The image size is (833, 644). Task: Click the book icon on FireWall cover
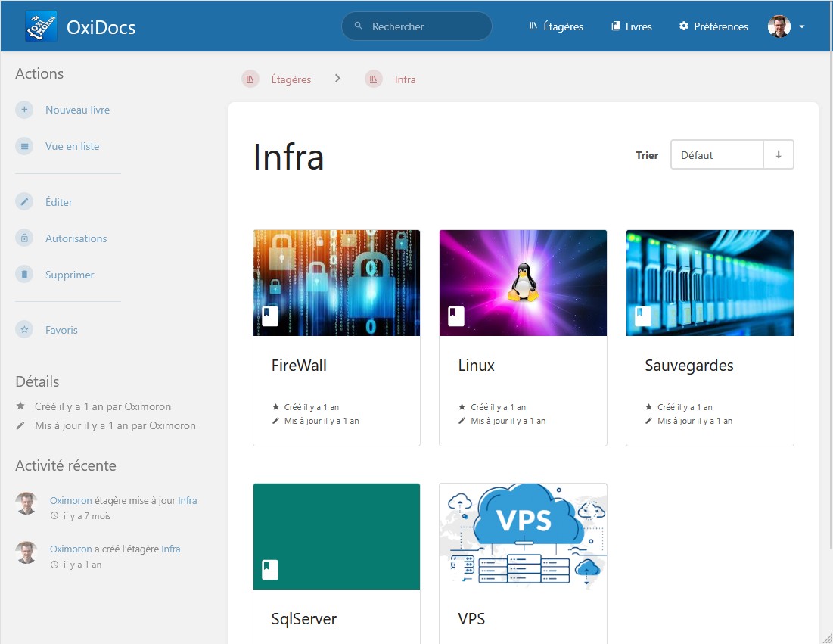click(270, 316)
